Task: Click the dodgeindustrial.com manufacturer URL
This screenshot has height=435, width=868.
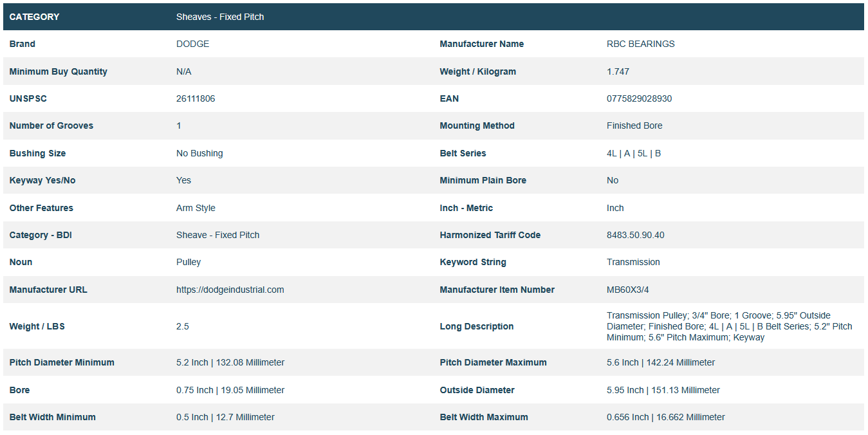Action: click(x=230, y=290)
